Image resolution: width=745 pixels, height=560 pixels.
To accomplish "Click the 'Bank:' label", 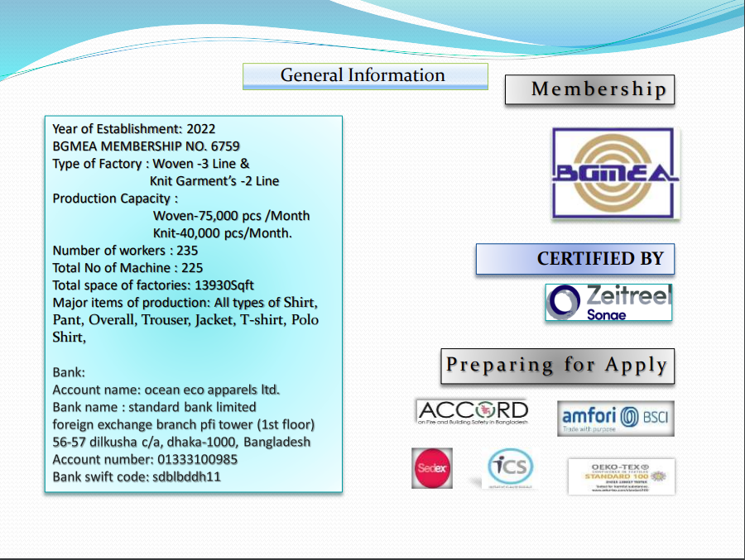I will (x=69, y=372).
